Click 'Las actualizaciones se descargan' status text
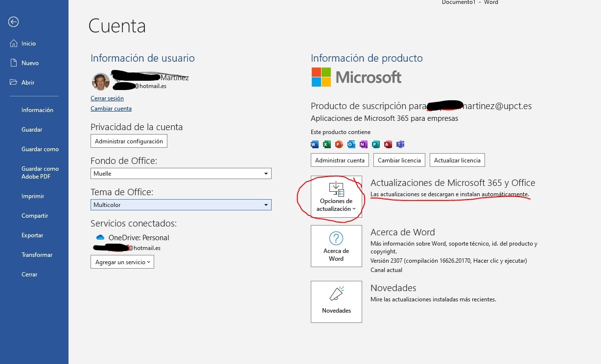601x364 pixels. coord(450,195)
